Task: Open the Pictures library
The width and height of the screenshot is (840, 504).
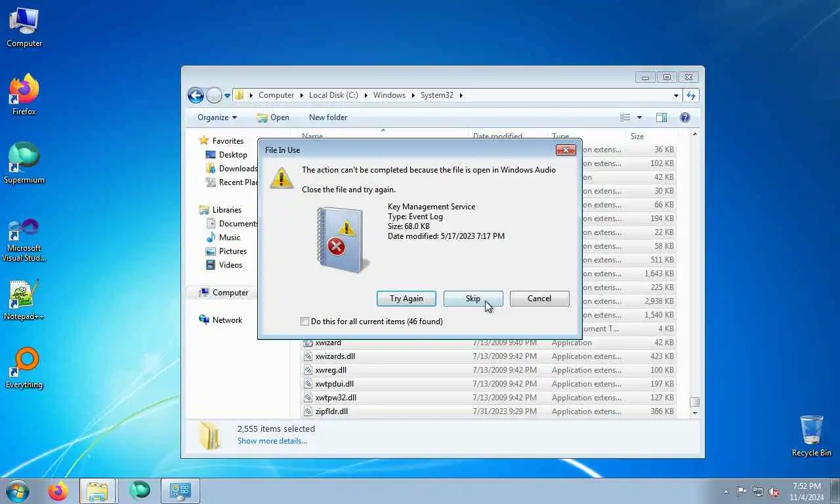Action: point(233,251)
